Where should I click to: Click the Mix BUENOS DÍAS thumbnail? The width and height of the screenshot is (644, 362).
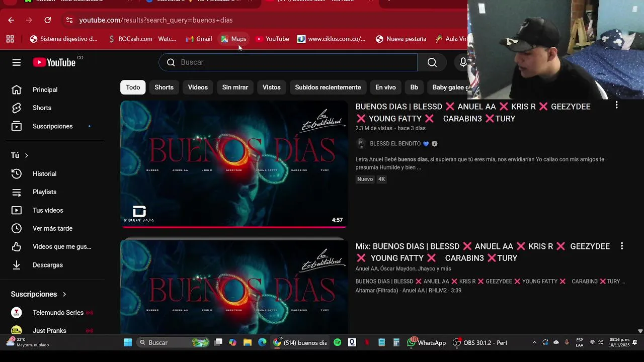(x=234, y=287)
